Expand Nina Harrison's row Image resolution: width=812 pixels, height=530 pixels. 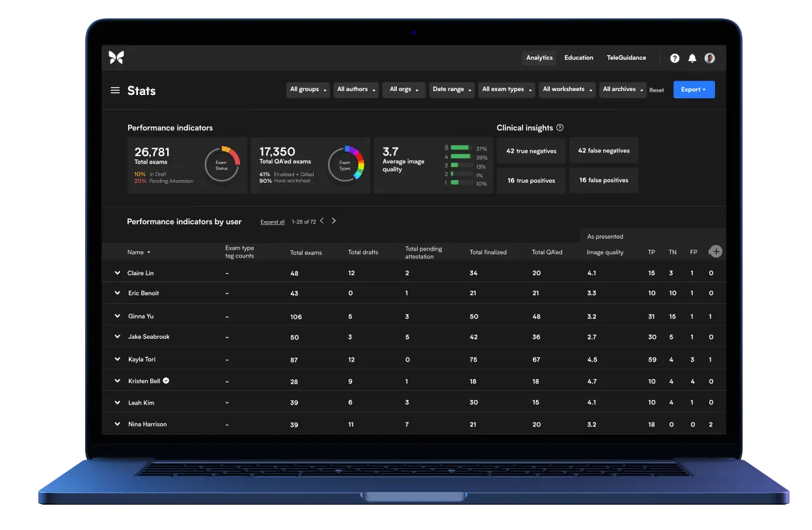118,424
